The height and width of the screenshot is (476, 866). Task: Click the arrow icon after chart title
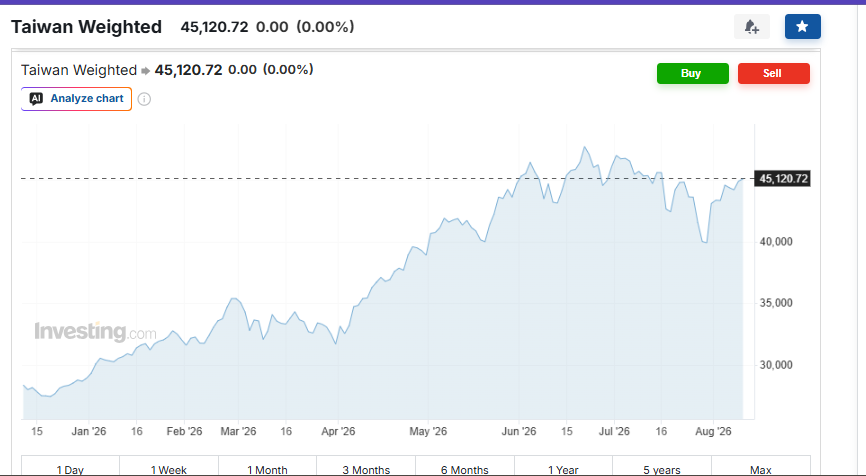tap(145, 71)
